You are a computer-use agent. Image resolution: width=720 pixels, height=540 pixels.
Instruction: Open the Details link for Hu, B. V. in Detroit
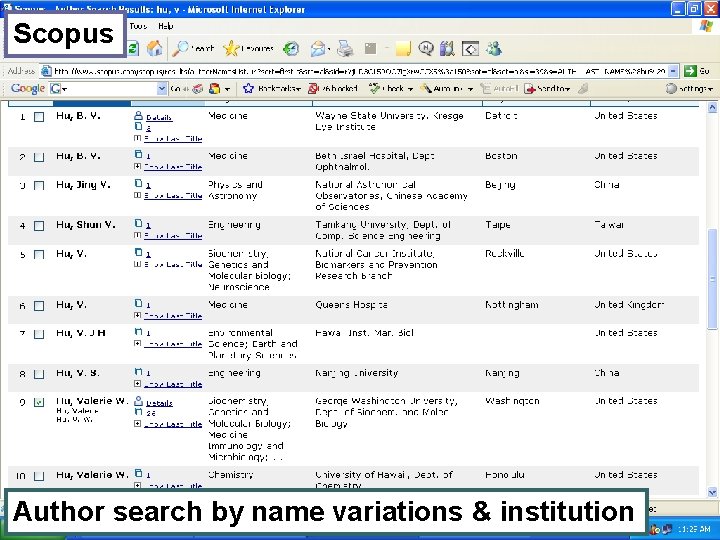(159, 118)
